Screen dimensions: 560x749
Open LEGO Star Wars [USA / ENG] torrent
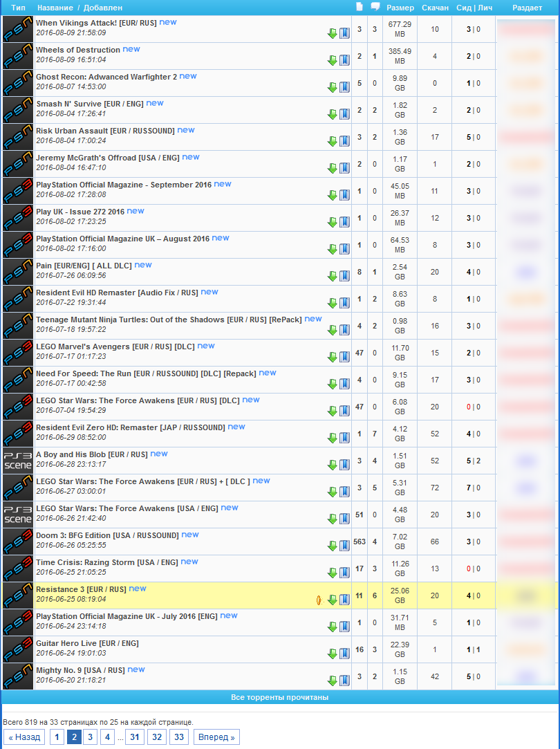(x=127, y=508)
